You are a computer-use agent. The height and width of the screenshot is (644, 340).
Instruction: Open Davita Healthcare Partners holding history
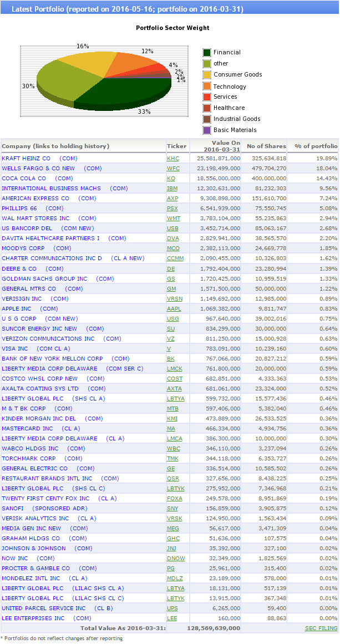(x=64, y=239)
